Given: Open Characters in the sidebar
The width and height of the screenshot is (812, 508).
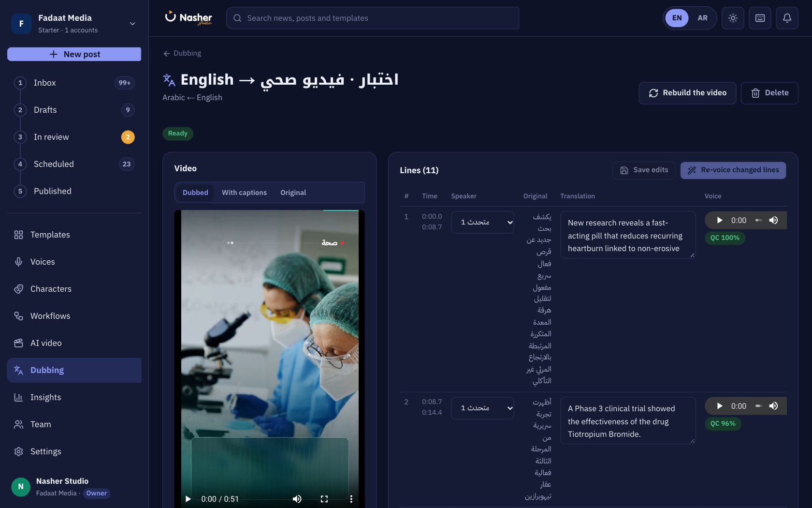Looking at the screenshot, I should [74, 289].
